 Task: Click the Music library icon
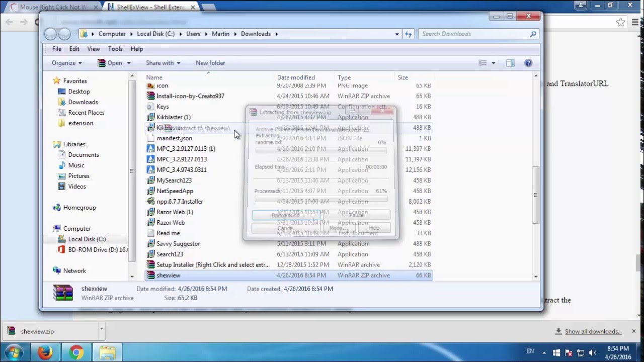[x=62, y=165]
